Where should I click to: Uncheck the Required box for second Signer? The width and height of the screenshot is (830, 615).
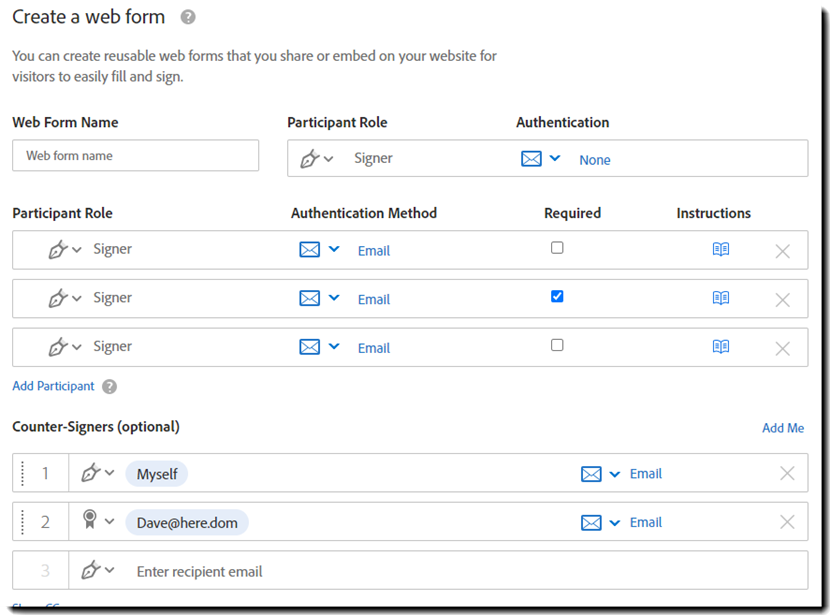pyautogui.click(x=557, y=296)
